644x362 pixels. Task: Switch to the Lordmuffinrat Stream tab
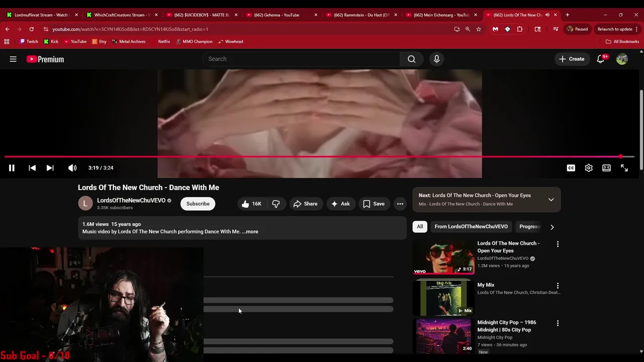point(42,15)
